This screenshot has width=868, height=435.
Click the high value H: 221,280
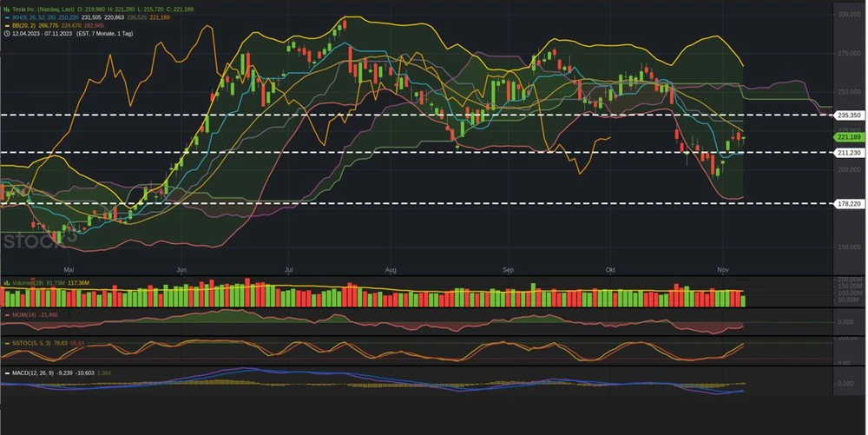tap(121, 10)
